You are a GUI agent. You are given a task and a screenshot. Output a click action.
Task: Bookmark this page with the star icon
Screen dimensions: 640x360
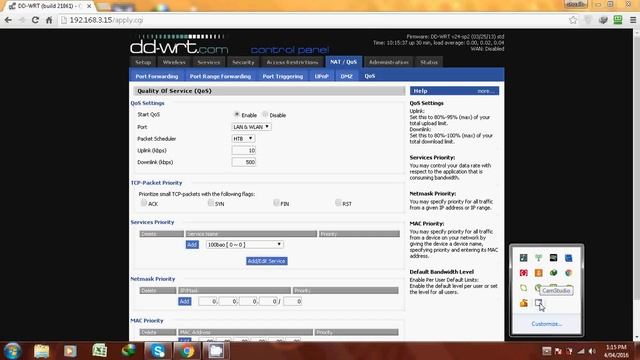[573, 20]
